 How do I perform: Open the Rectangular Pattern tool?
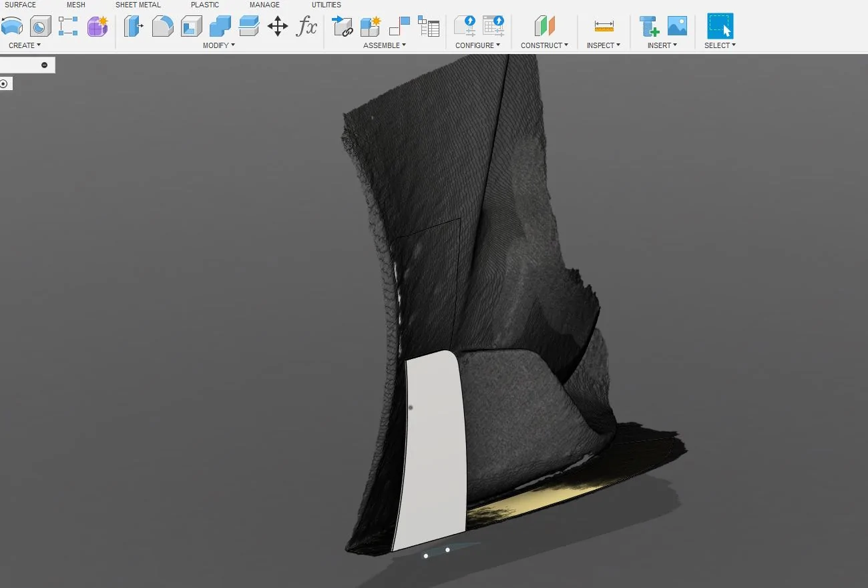click(x=68, y=27)
